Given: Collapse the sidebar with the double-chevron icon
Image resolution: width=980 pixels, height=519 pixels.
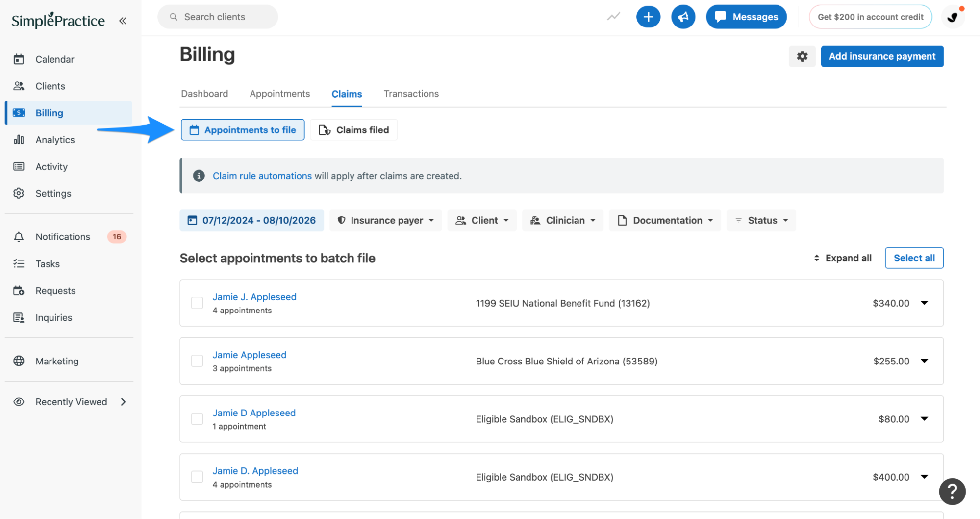Looking at the screenshot, I should click(123, 21).
